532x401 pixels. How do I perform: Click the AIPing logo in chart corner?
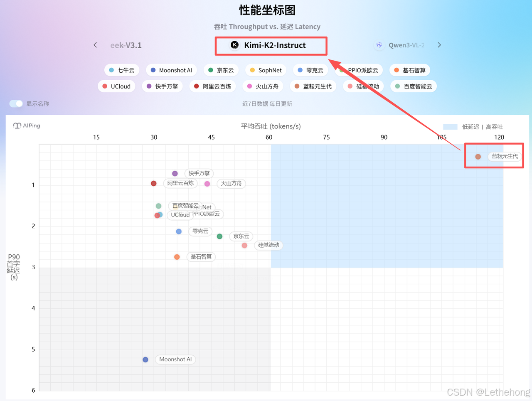point(27,125)
